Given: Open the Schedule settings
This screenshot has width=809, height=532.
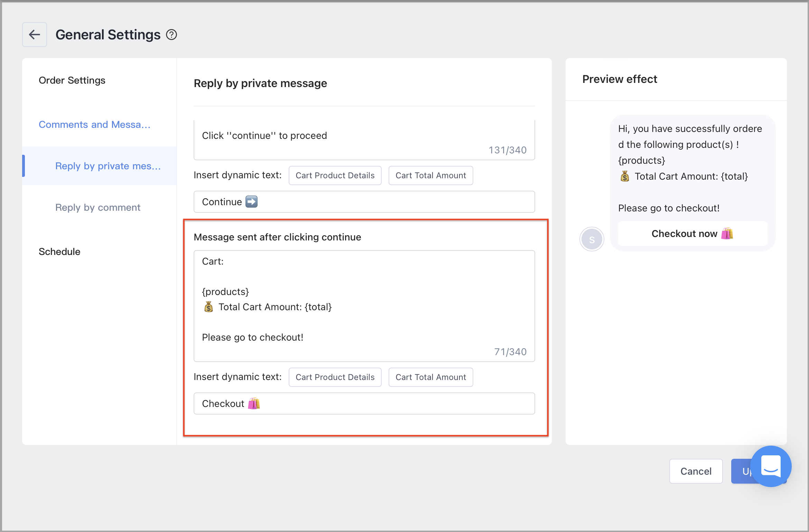Looking at the screenshot, I should 59,251.
